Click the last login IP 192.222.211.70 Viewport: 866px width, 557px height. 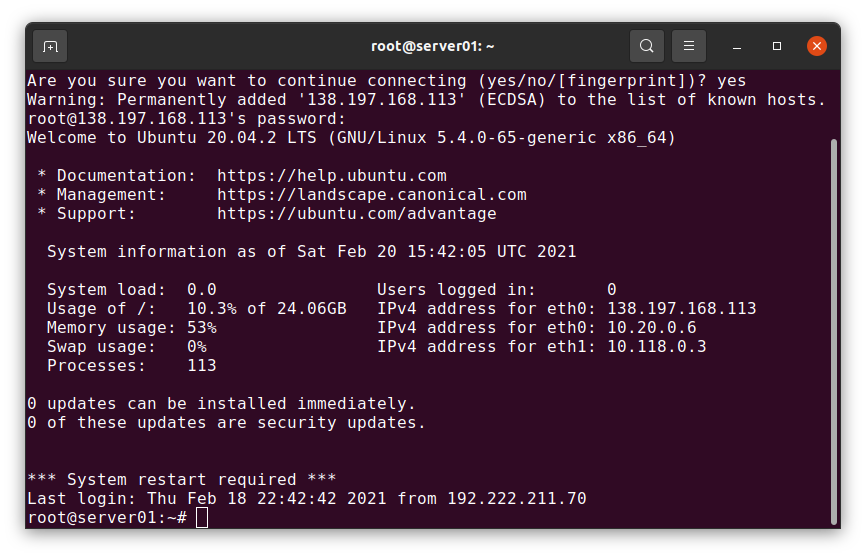pos(516,498)
